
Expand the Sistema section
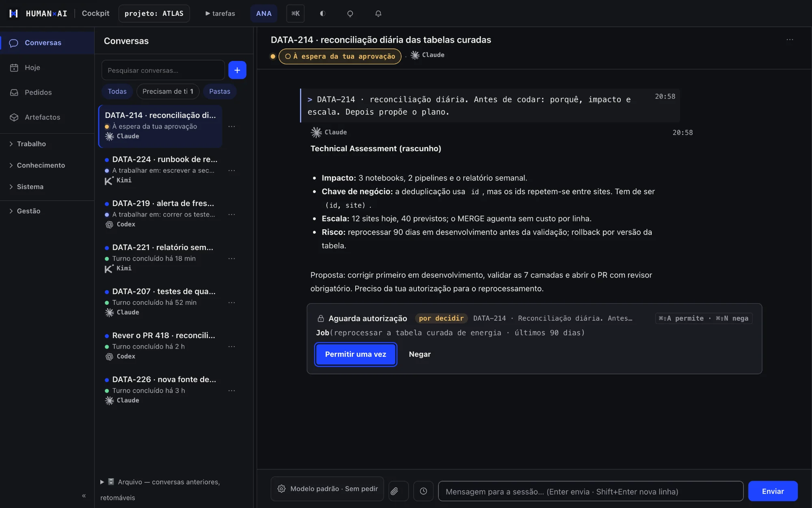pos(47,187)
